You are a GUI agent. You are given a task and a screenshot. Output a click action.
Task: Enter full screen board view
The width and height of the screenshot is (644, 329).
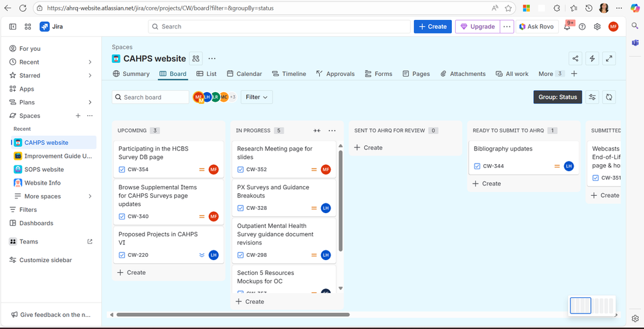(x=609, y=59)
